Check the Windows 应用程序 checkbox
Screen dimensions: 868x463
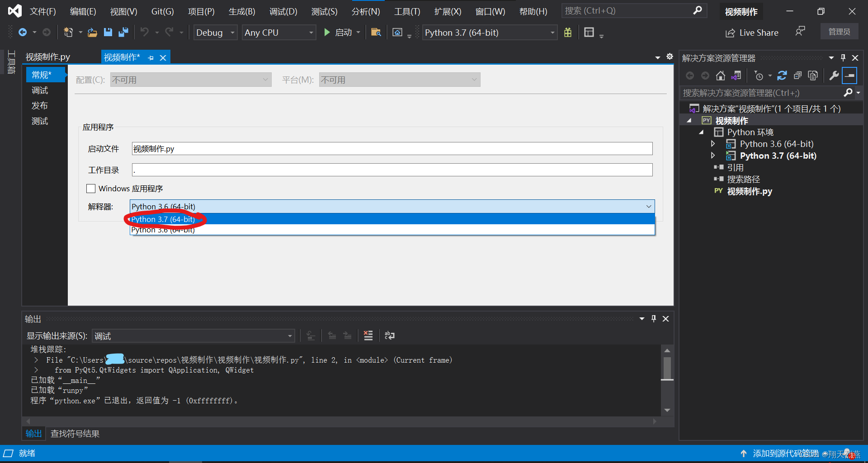click(x=91, y=189)
